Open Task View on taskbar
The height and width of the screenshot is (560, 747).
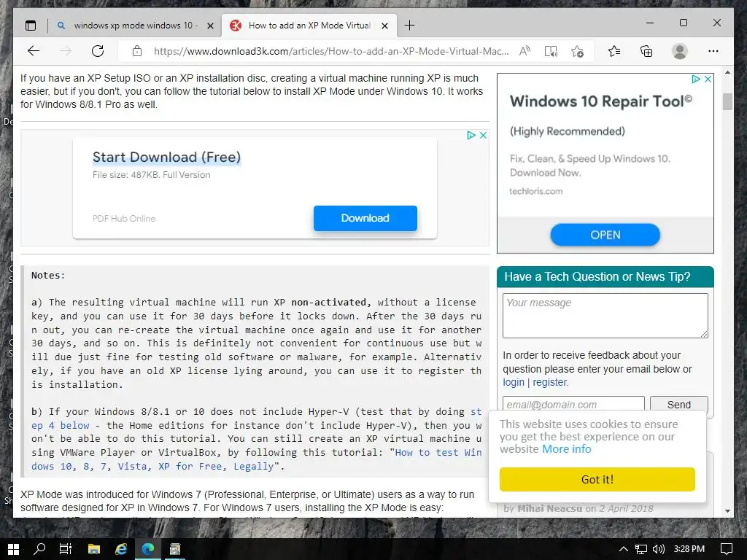(x=65, y=549)
